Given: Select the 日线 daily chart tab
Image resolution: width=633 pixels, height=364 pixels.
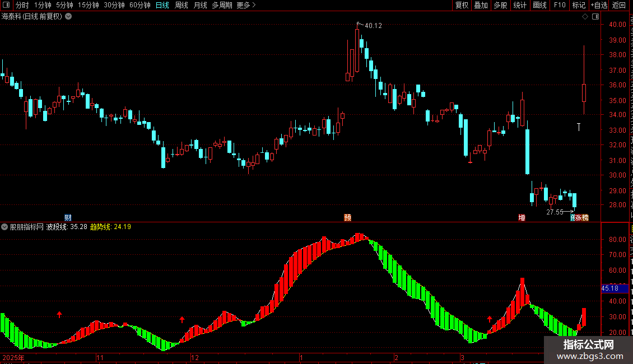Looking at the screenshot, I should [x=162, y=5].
